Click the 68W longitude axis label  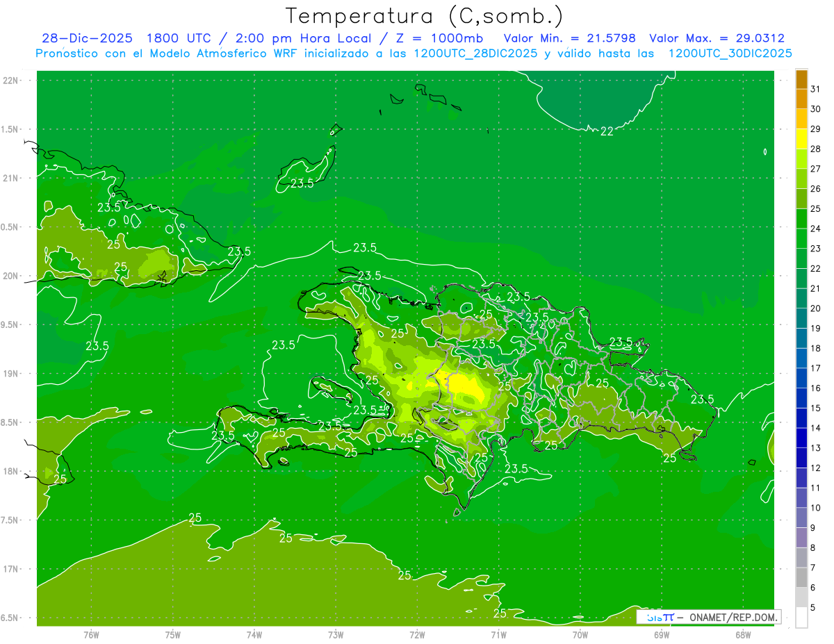(x=743, y=635)
